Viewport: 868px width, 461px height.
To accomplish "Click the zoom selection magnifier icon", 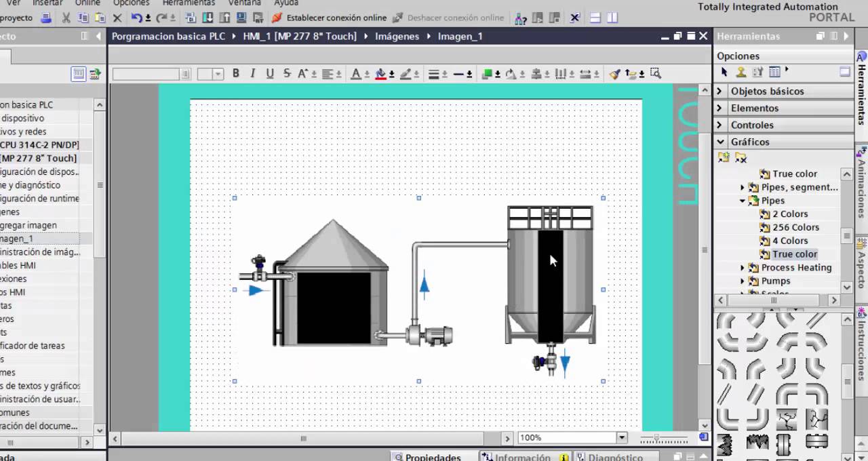I will [655, 74].
